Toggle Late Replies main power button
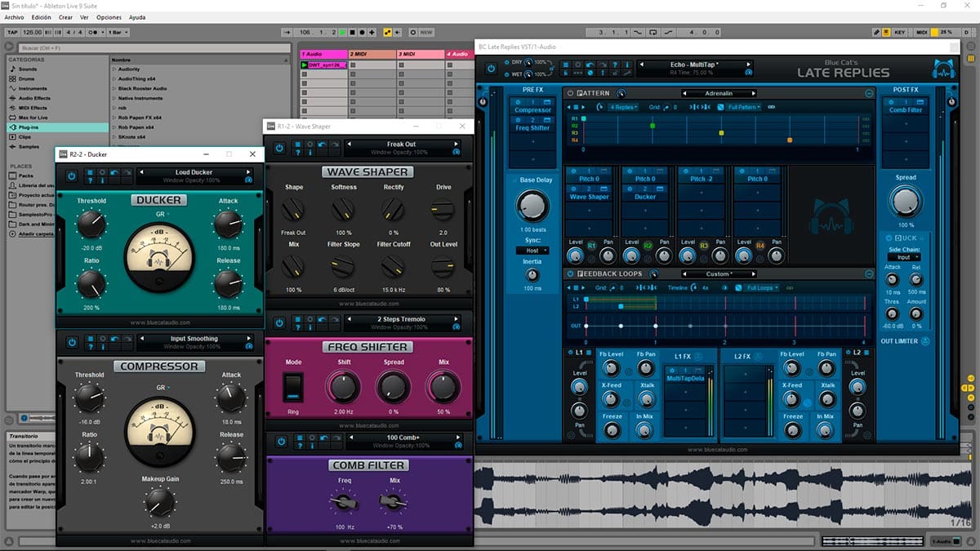 point(492,69)
